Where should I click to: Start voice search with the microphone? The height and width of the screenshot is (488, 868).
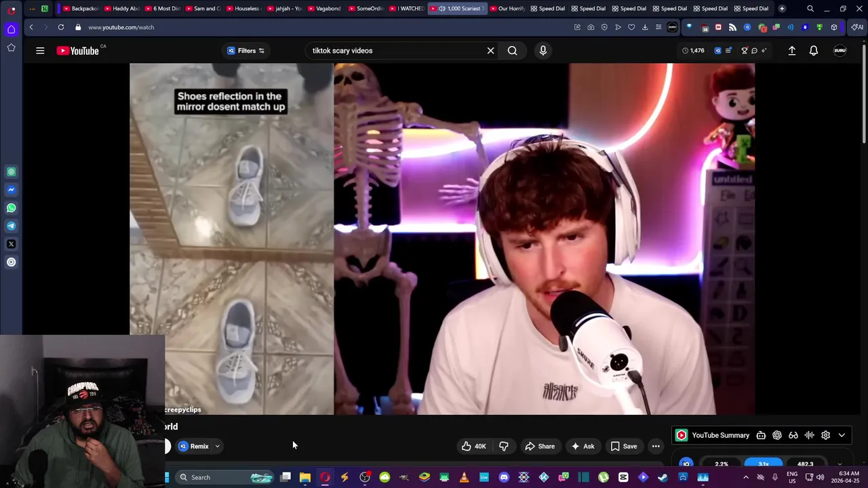click(x=542, y=51)
